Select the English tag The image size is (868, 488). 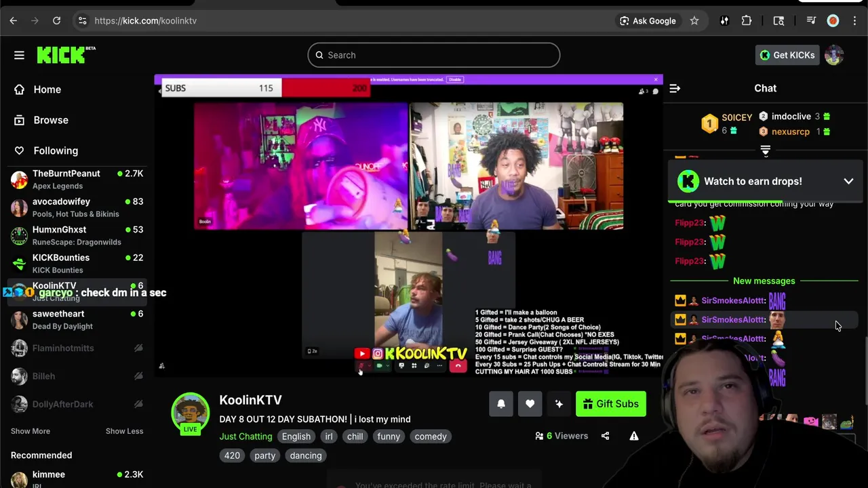coord(296,436)
